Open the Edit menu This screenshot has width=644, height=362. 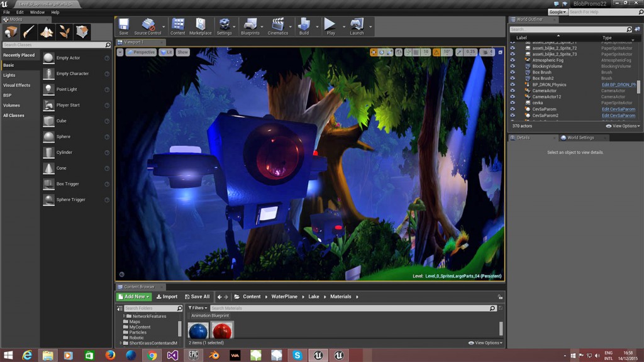19,13
